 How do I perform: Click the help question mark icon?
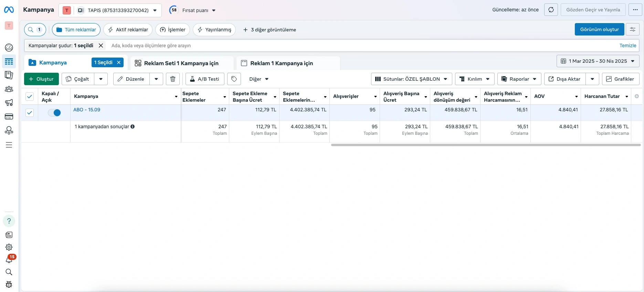tap(9, 221)
